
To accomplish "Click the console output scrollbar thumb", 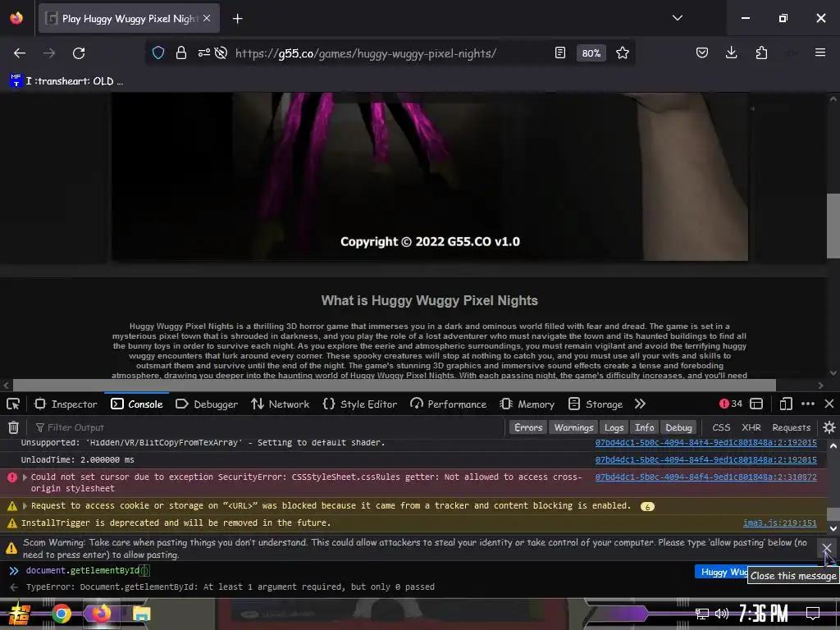I will coord(833,514).
